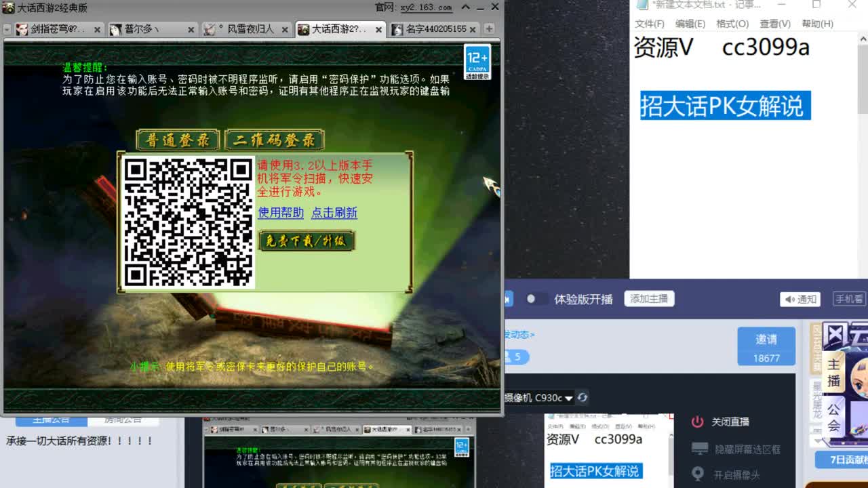The width and height of the screenshot is (868, 488).
Task: Collapse the game window with up chevron
Action: tap(465, 7)
